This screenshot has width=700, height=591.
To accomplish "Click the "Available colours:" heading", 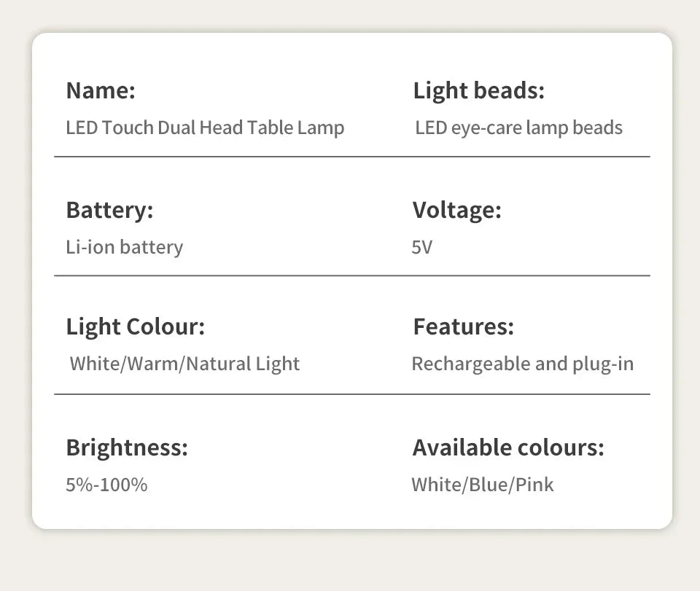I will click(x=508, y=447).
